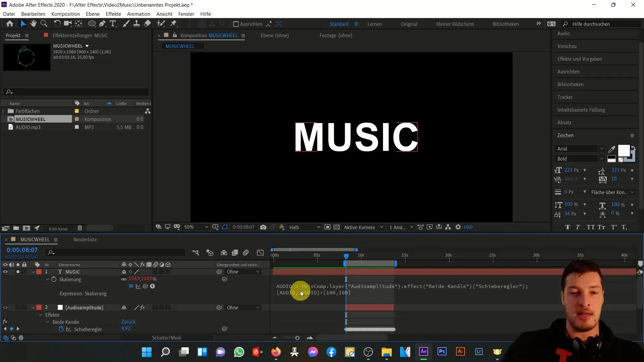Select the Home icon in toolbar
The image size is (644, 362).
pos(10,24)
